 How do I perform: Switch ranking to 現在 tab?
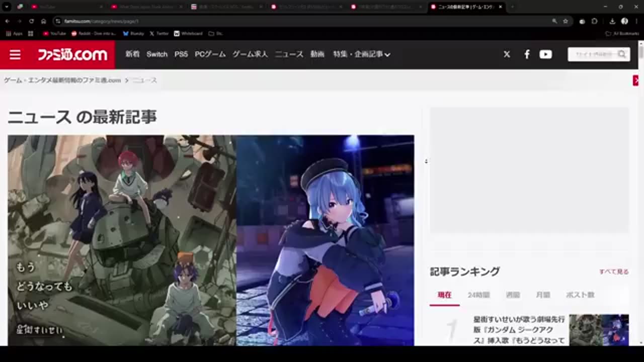click(445, 295)
